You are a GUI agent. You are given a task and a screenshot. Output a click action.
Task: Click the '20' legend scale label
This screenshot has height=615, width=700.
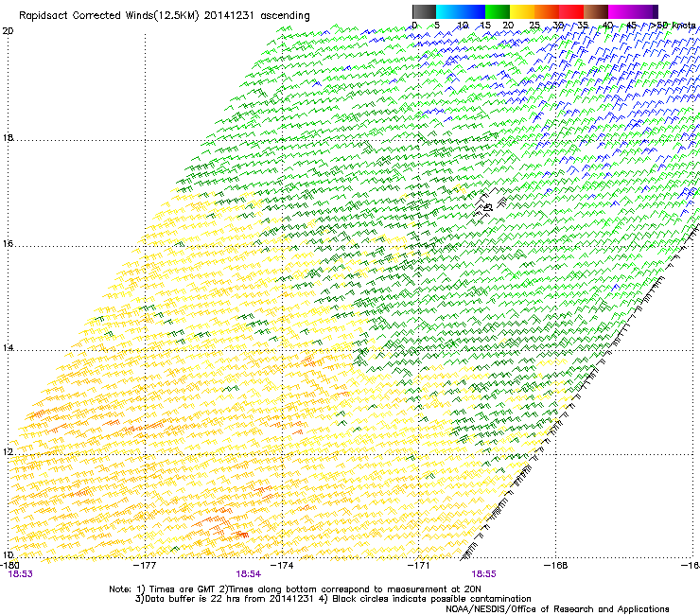tap(508, 26)
